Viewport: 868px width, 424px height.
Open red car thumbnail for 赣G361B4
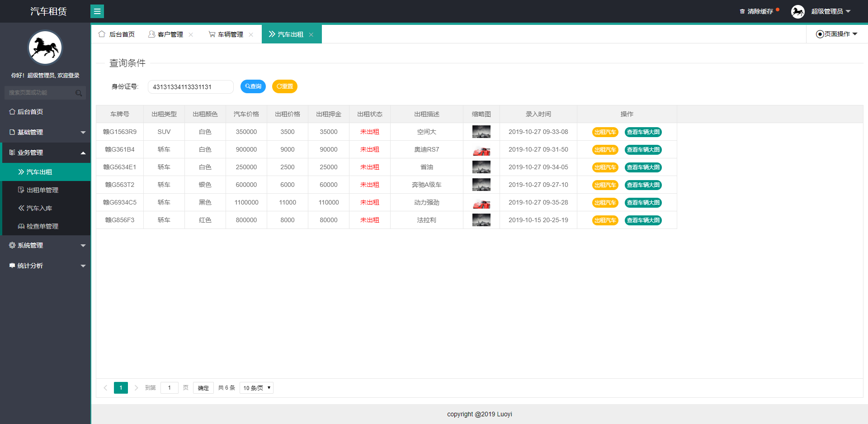point(481,149)
